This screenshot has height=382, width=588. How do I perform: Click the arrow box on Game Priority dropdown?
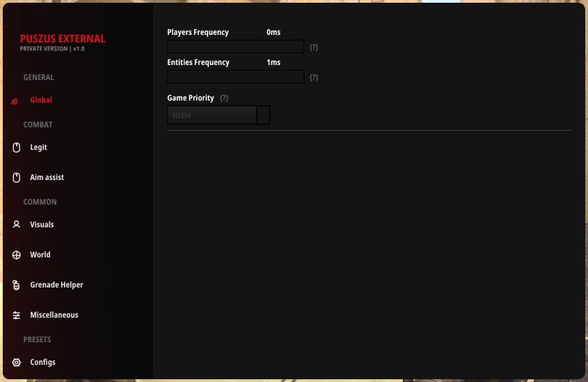263,115
